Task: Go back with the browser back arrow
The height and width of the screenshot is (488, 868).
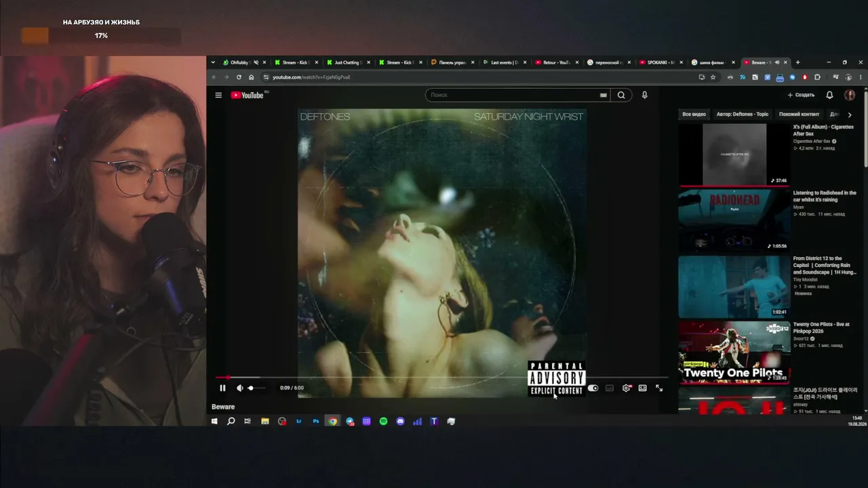Action: pos(215,77)
